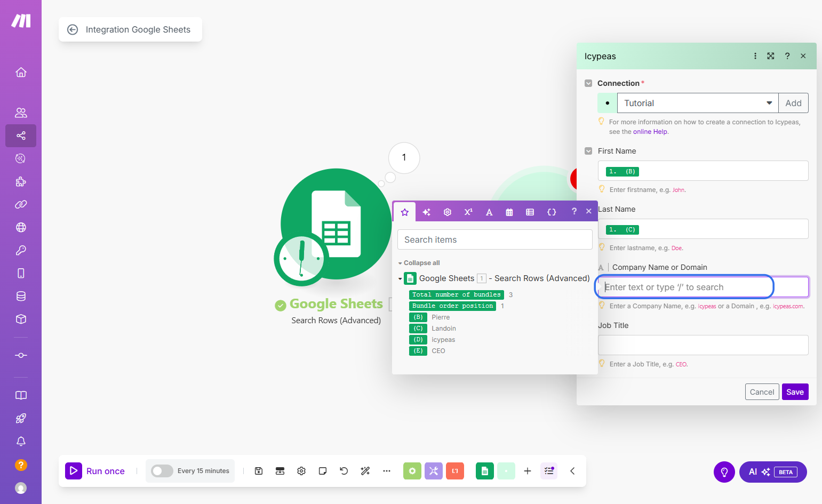The width and height of the screenshot is (822, 504).
Task: Click the auto-align magic wand icon
Action: coord(365,471)
